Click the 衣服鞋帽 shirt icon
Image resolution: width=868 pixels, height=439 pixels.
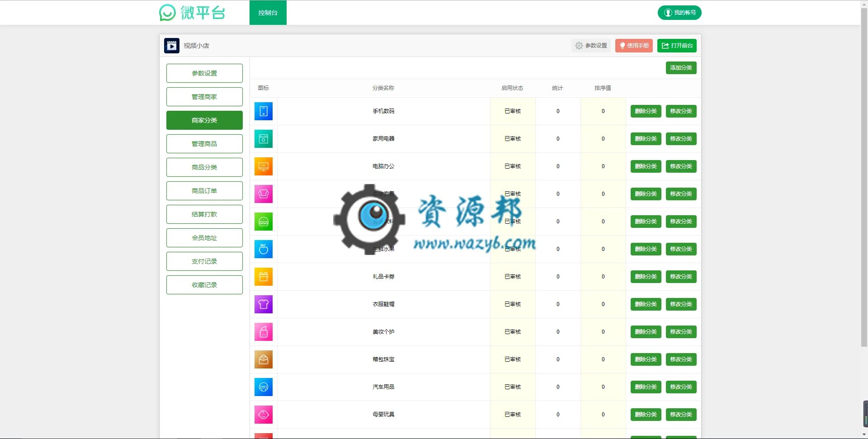click(264, 304)
